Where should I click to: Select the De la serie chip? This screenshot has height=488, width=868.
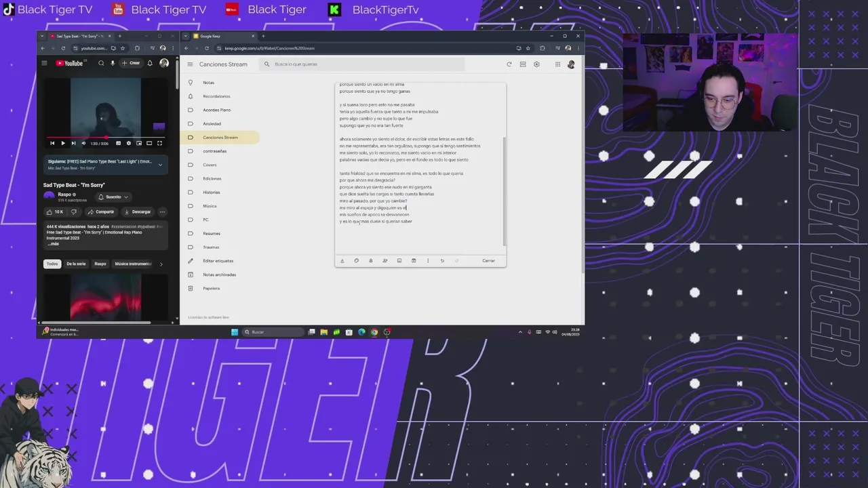point(76,264)
